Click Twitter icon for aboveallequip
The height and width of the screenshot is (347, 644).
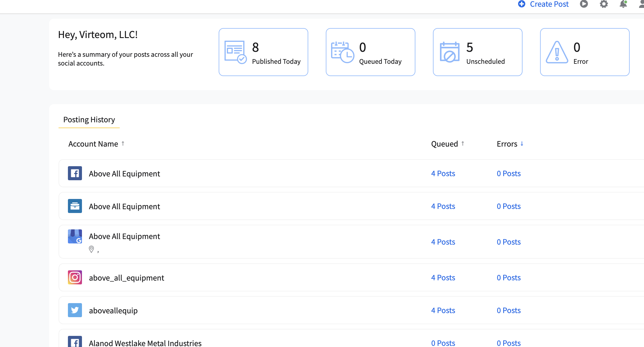click(75, 310)
